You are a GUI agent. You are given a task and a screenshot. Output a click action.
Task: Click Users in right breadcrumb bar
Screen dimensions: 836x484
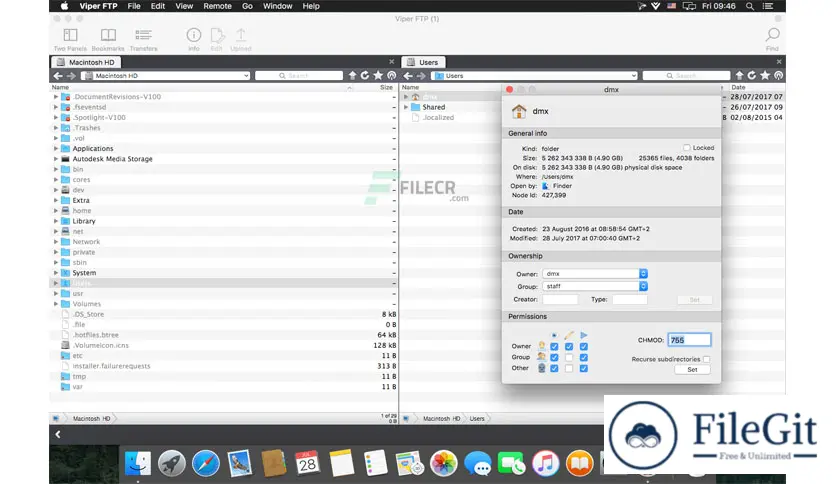[x=477, y=419]
